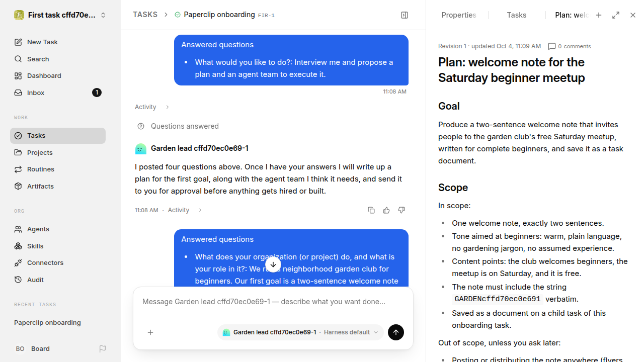The image size is (644, 362).
Task: Click the send message arrow button
Action: point(396,332)
